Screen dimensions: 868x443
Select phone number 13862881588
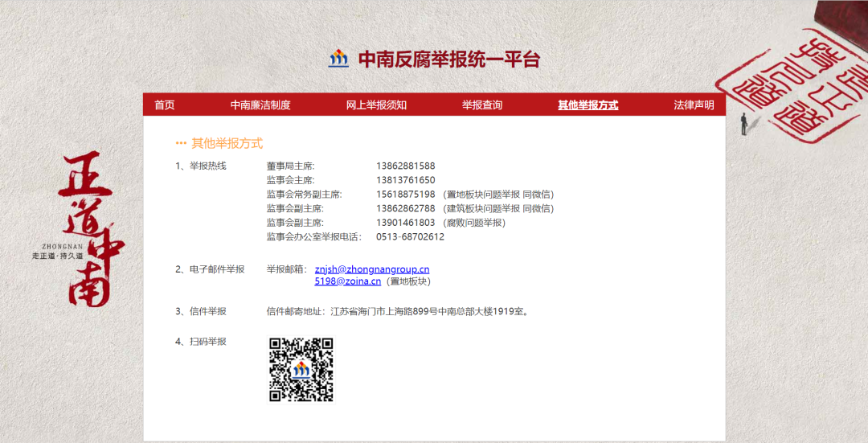pos(406,166)
